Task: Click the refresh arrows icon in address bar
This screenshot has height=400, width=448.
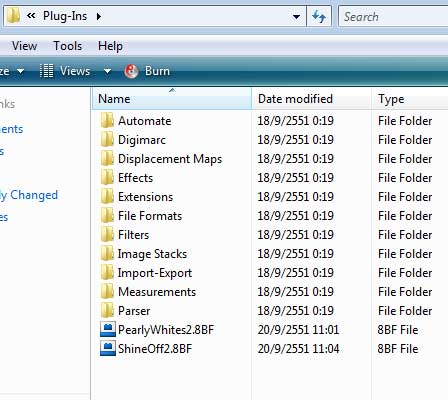Action: pyautogui.click(x=319, y=16)
